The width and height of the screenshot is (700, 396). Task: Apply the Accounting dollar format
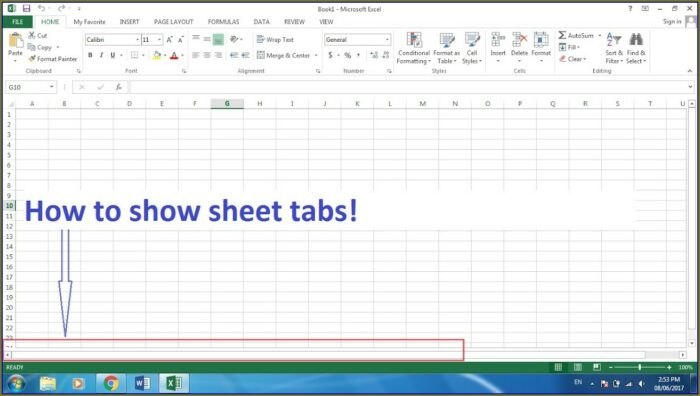click(330, 55)
